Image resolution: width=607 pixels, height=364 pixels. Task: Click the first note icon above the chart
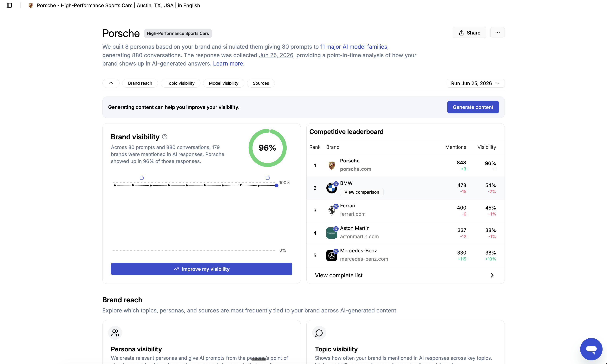coord(142,178)
